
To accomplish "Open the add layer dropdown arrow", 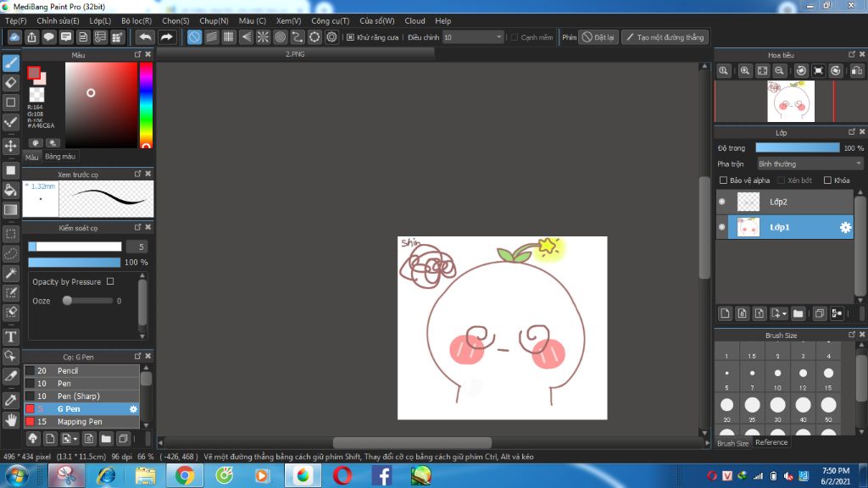I will click(x=784, y=313).
